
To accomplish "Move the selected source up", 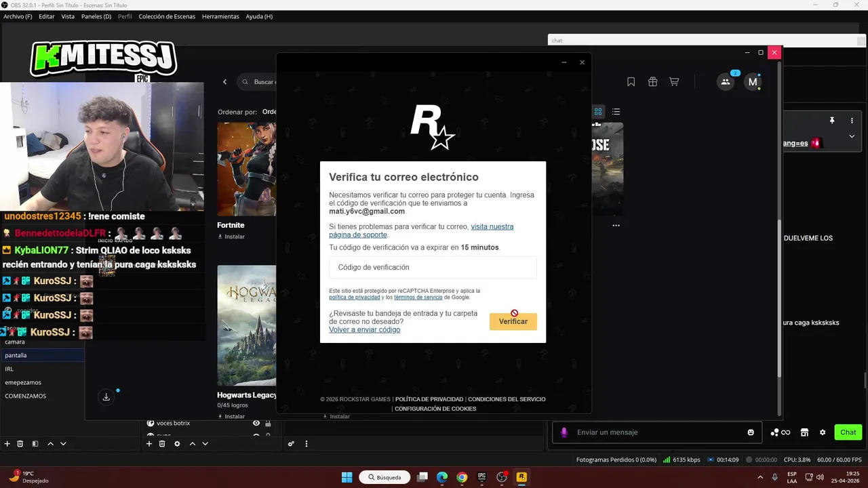I will [193, 444].
